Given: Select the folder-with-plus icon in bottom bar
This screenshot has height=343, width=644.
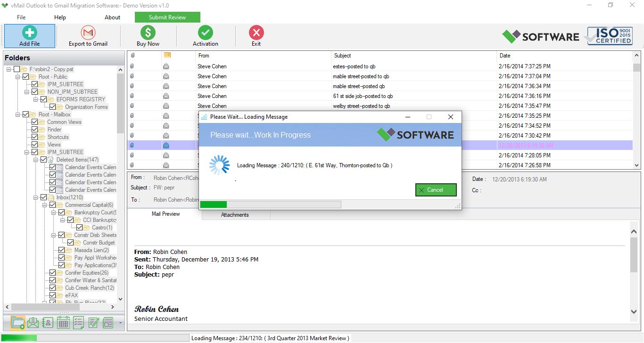Looking at the screenshot, I should coord(17,323).
